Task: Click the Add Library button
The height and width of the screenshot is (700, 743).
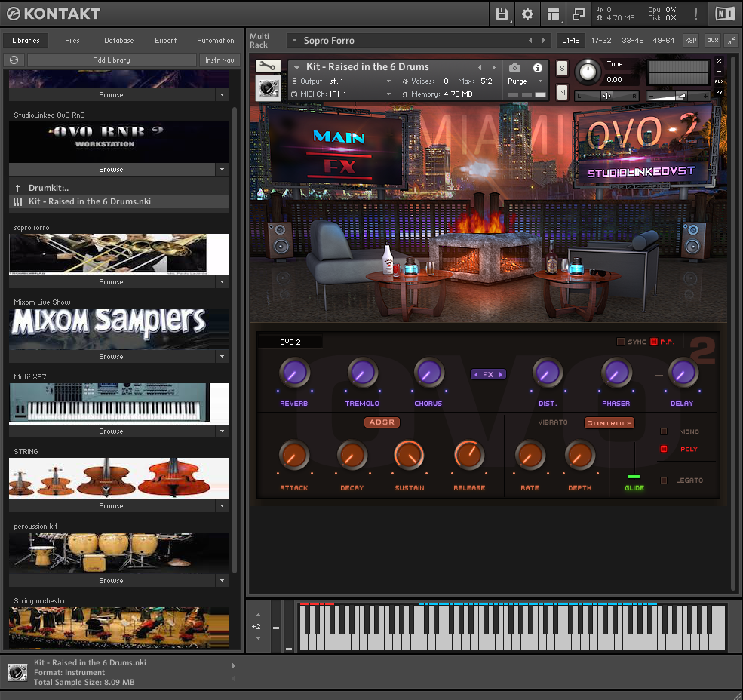Action: click(x=112, y=60)
